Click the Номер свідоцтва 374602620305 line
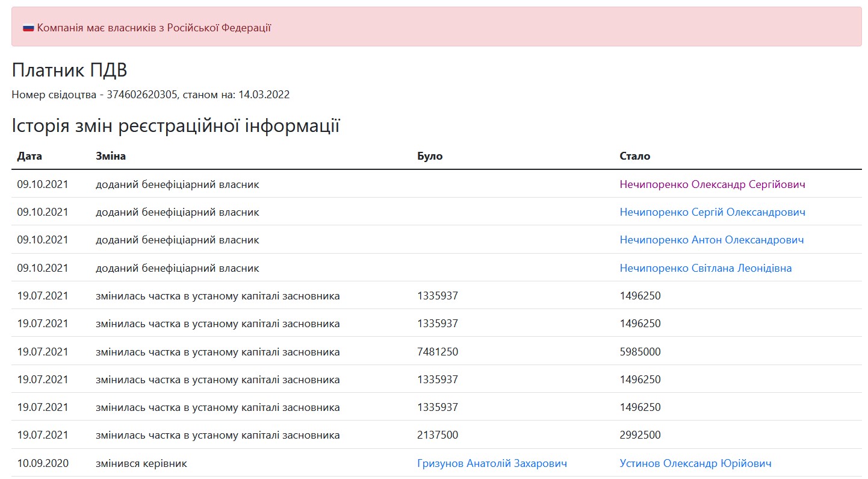The width and height of the screenshot is (868, 479). 150,95
